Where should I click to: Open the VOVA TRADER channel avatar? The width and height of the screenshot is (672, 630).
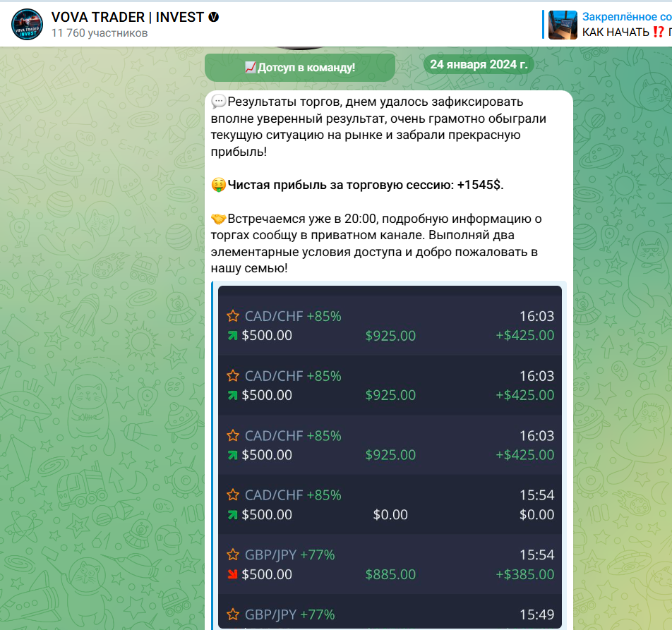(x=27, y=25)
